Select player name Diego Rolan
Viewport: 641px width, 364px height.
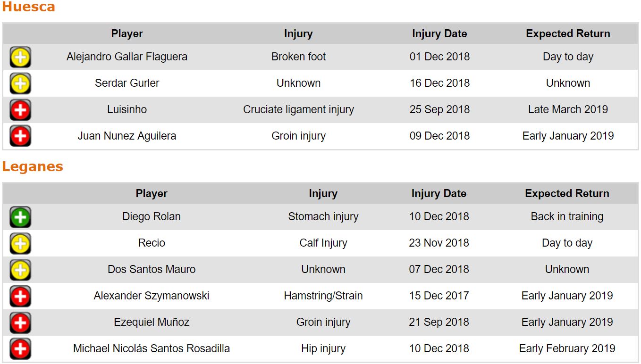(x=152, y=216)
